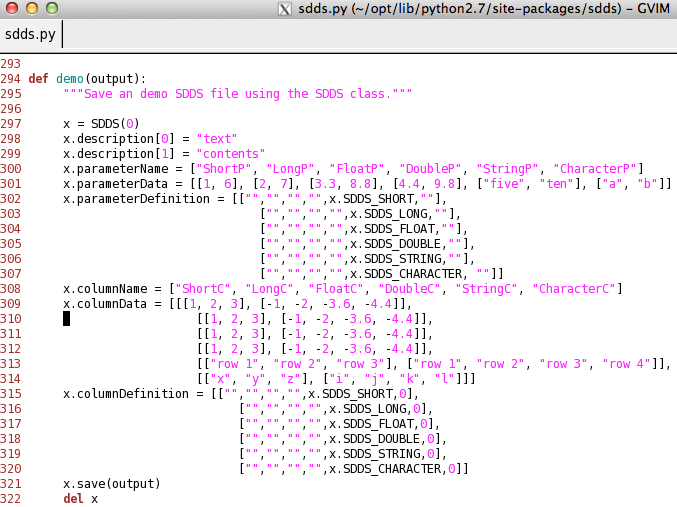The image size is (677, 507).
Task: Click the 'demo' function name
Action: click(x=69, y=79)
